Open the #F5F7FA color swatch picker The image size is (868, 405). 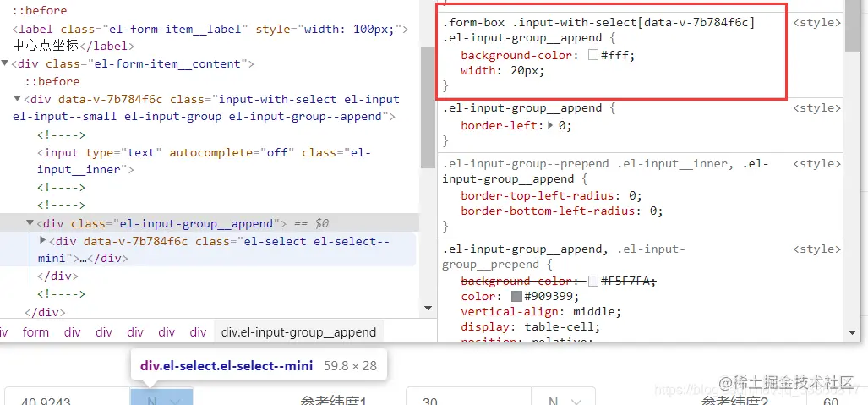click(x=592, y=281)
